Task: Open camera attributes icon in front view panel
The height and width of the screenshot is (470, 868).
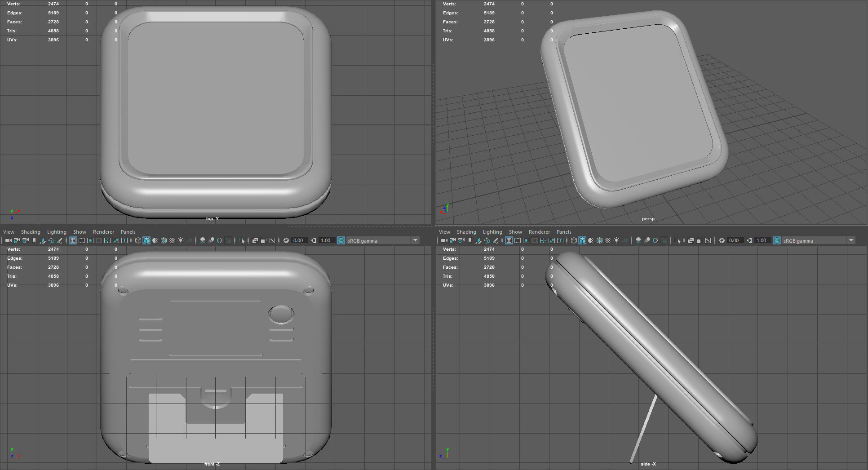Action: coord(26,240)
